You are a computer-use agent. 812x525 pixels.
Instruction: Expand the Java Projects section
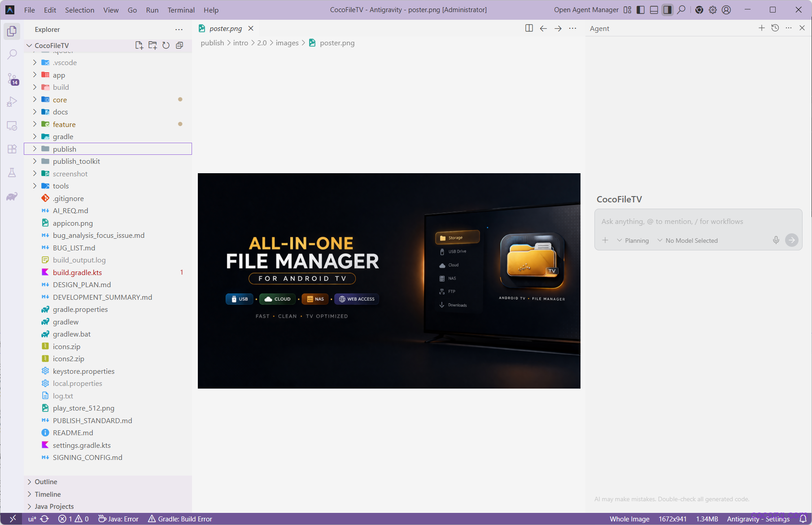(x=108, y=506)
